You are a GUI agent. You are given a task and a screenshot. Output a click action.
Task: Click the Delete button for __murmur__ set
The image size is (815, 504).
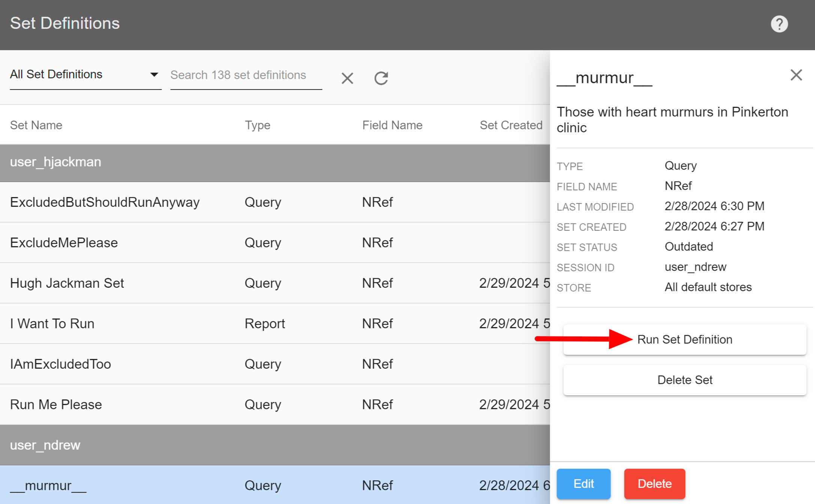(654, 484)
